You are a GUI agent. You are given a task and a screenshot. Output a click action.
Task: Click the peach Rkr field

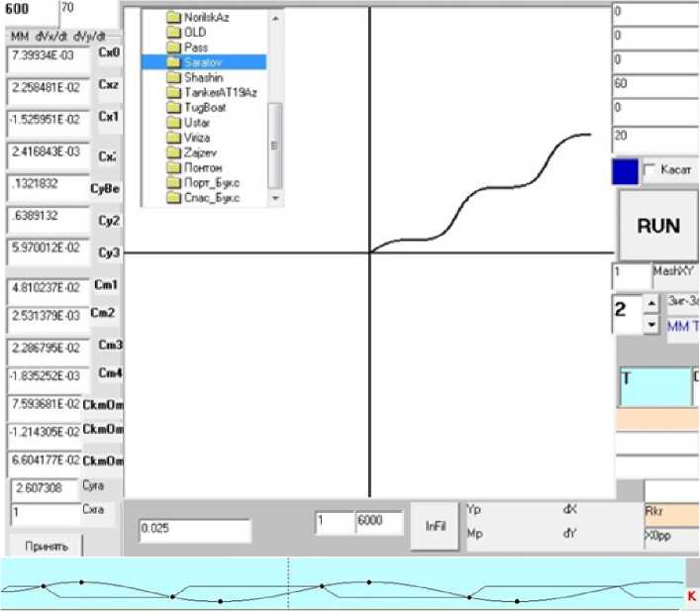671,514
